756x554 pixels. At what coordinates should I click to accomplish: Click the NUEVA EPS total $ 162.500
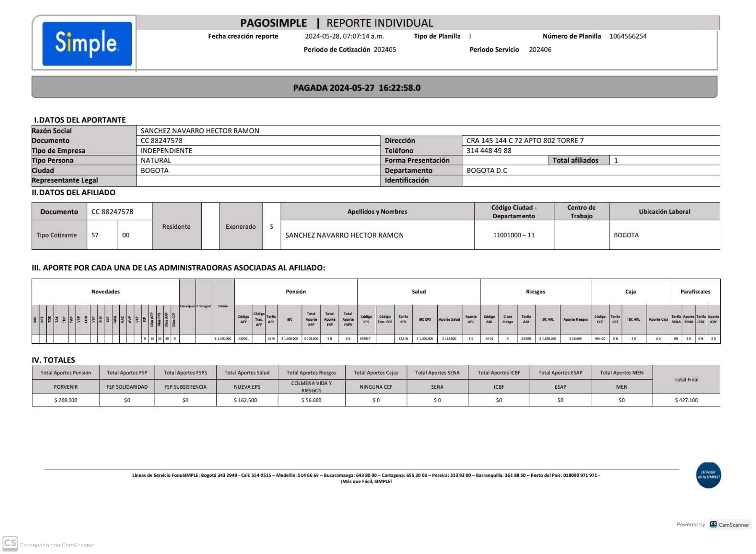tap(247, 400)
